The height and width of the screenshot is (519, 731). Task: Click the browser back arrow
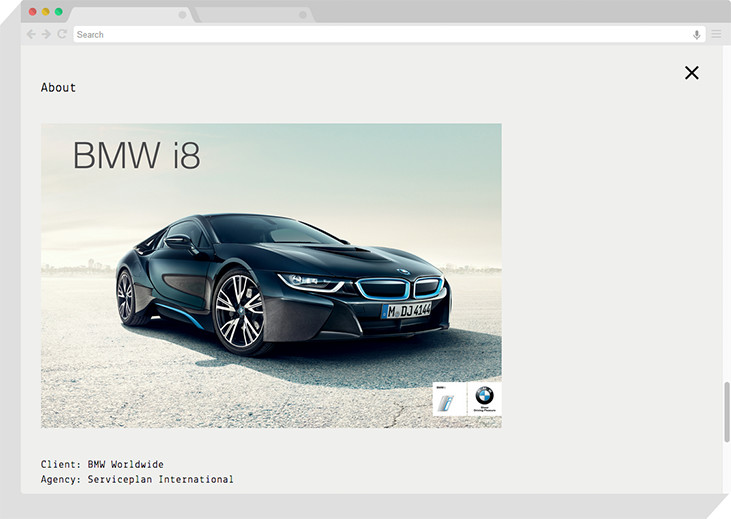[31, 34]
